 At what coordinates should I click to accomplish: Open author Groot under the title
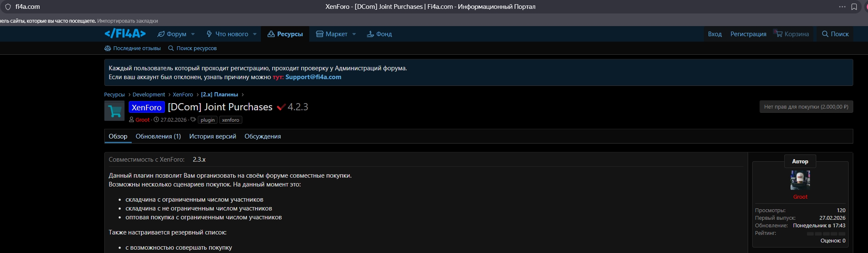(143, 120)
